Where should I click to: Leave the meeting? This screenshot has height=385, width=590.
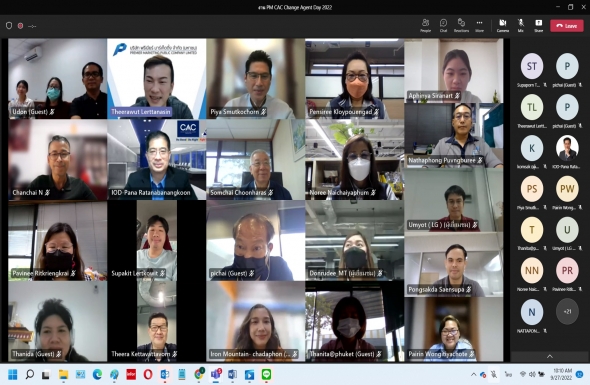point(567,26)
